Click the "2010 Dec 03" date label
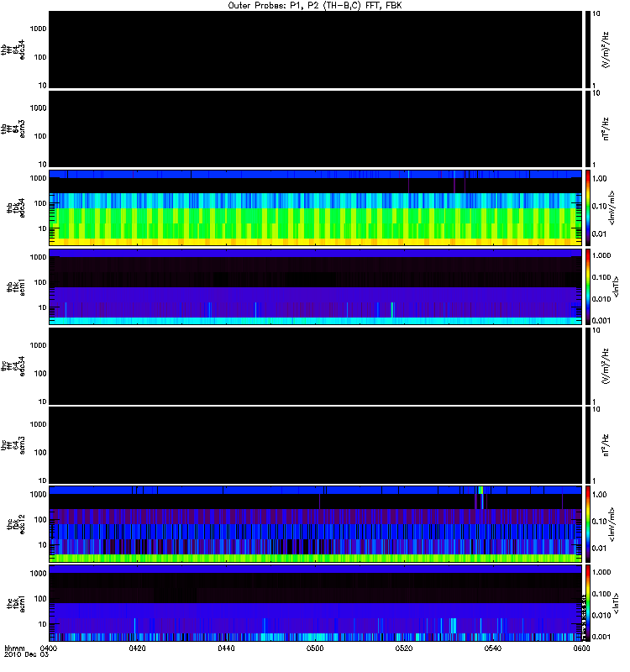This screenshot has width=630, height=672. click(x=27, y=654)
